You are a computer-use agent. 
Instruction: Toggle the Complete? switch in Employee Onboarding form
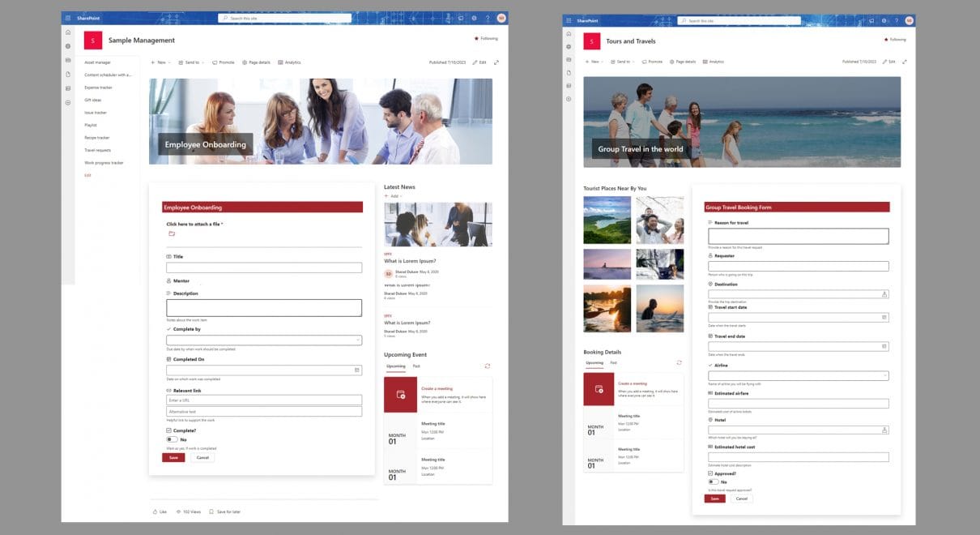pos(172,439)
